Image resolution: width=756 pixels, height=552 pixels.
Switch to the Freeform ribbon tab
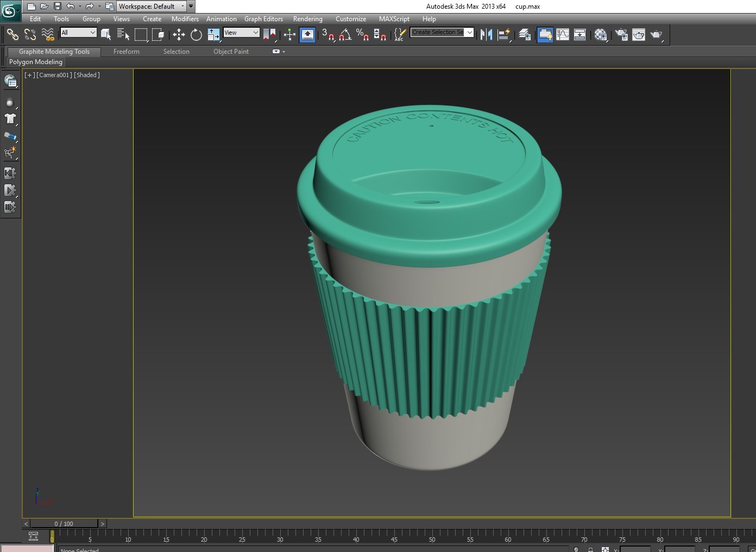pyautogui.click(x=126, y=51)
